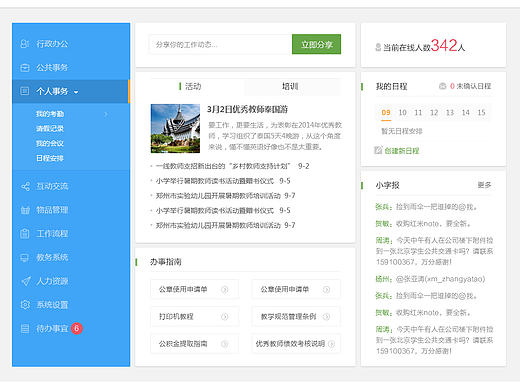Collapse the 个人事务 menu arrow

pos(76,92)
